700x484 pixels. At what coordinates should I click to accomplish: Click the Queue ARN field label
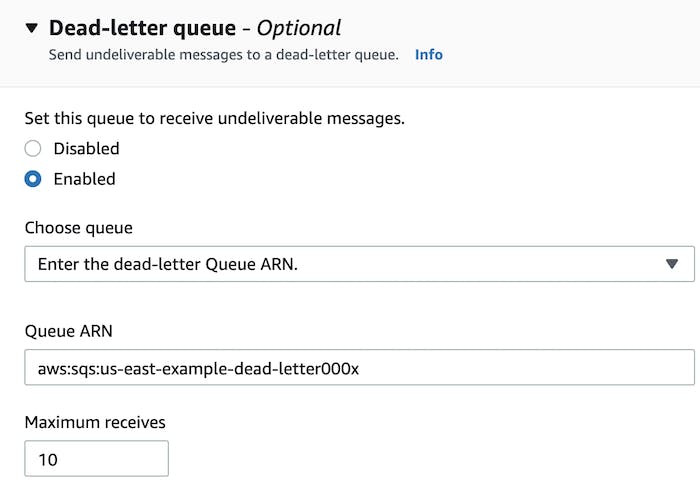[x=68, y=331]
